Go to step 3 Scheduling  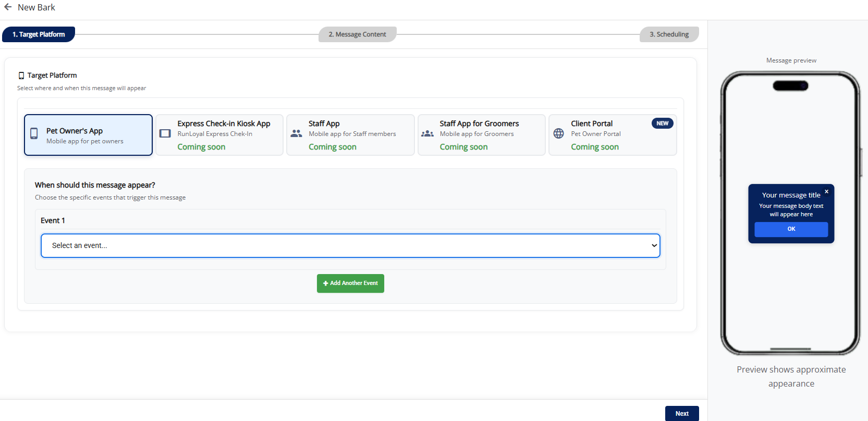[x=669, y=34]
